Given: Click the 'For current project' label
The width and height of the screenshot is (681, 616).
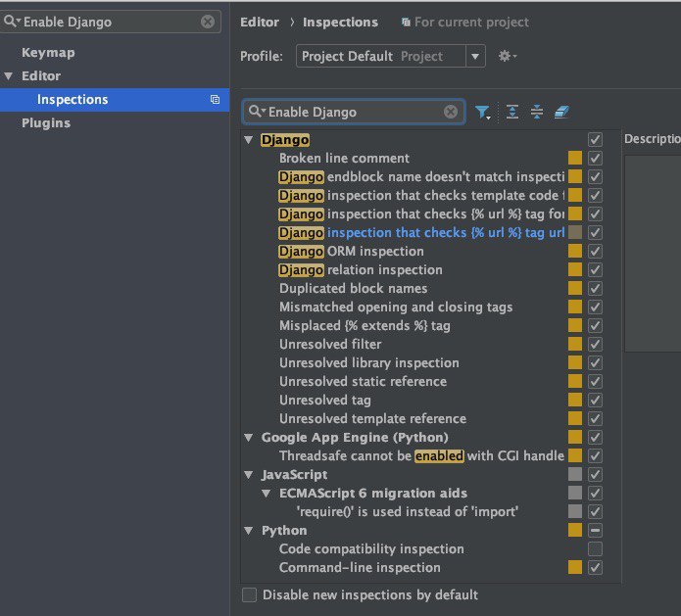Looking at the screenshot, I should pyautogui.click(x=471, y=23).
